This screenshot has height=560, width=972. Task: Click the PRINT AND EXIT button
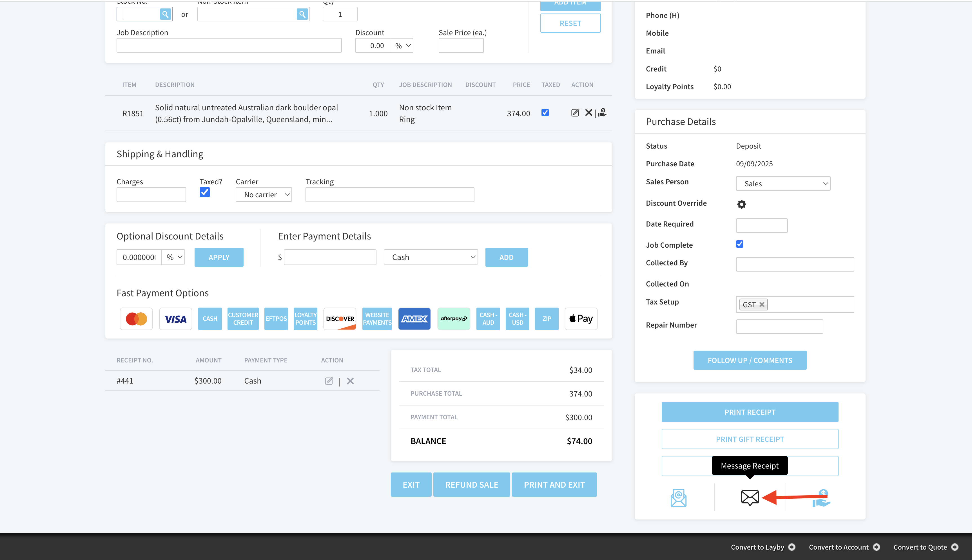[x=554, y=485]
